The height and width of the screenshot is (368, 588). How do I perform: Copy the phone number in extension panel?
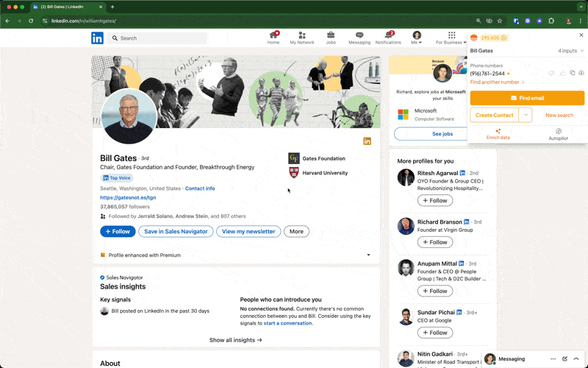point(573,73)
